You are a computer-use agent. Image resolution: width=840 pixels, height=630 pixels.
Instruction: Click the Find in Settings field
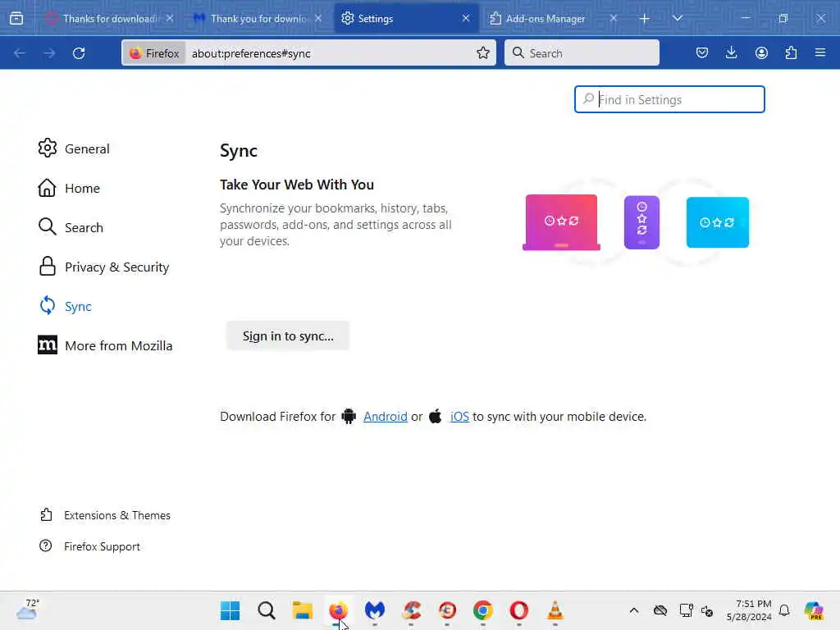tap(669, 99)
